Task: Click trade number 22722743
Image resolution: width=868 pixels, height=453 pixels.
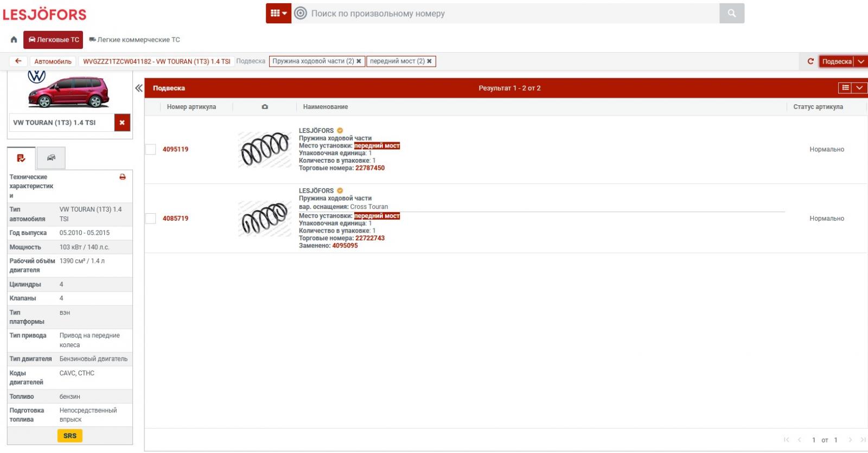Action: click(x=370, y=238)
